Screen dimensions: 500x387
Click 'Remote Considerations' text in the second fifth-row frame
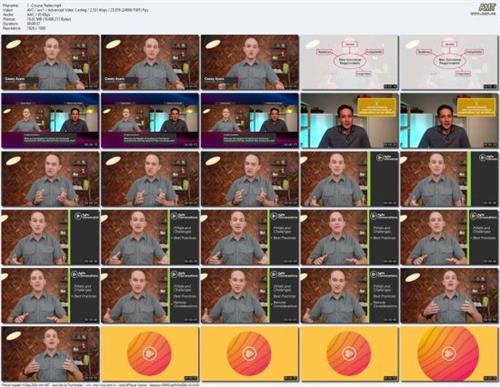tap(185, 304)
